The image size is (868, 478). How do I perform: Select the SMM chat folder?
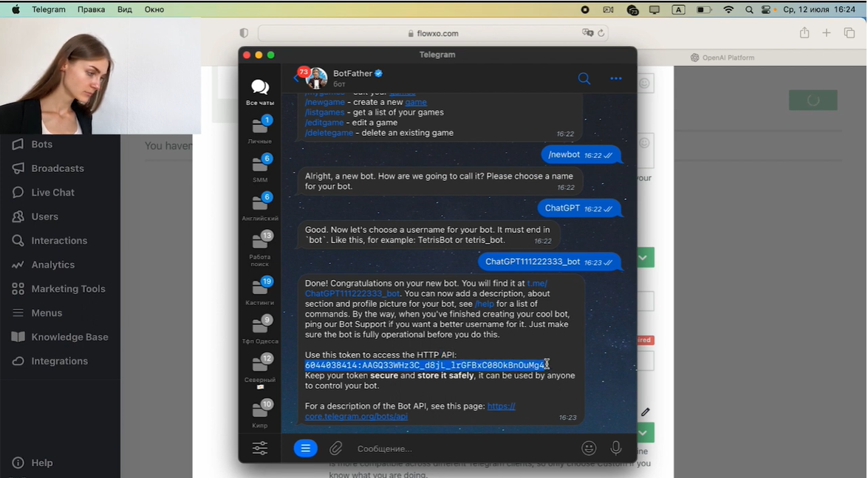click(260, 168)
